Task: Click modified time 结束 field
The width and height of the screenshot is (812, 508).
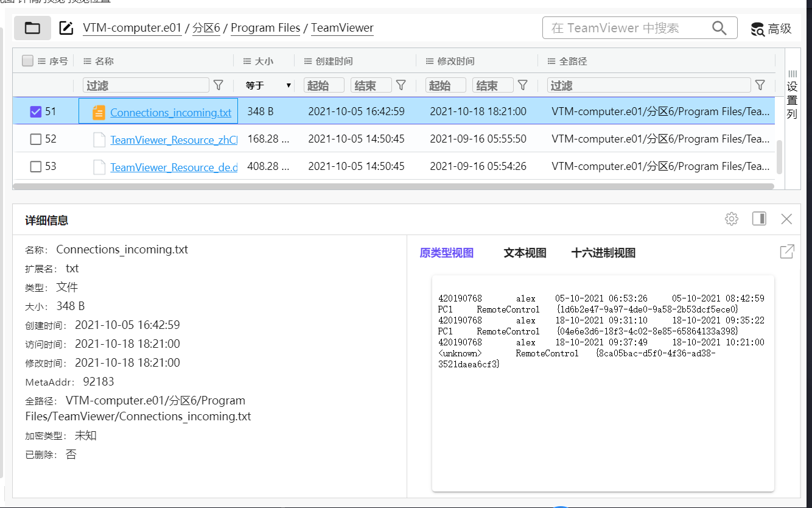Action: (x=492, y=85)
